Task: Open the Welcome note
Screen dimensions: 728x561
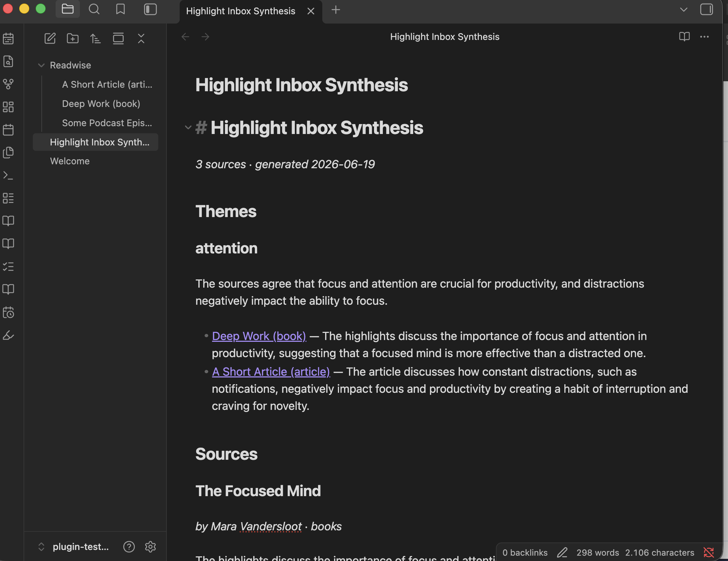Action: (x=70, y=161)
